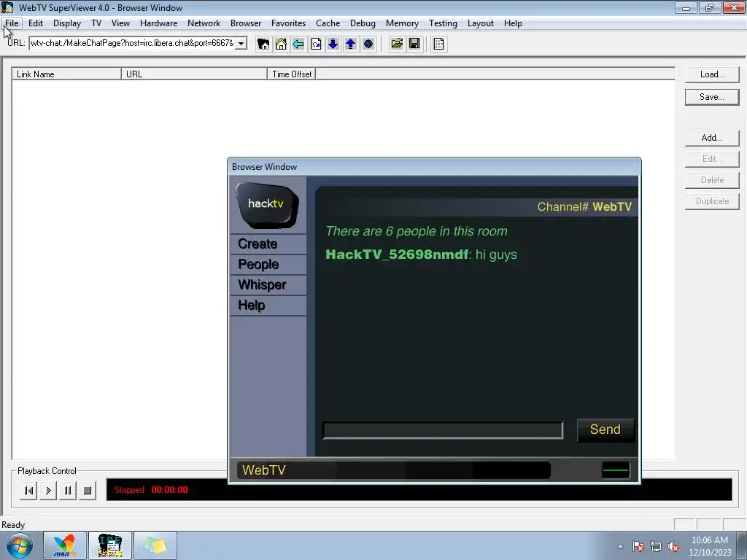Show hidden tray icons arrow

620,546
